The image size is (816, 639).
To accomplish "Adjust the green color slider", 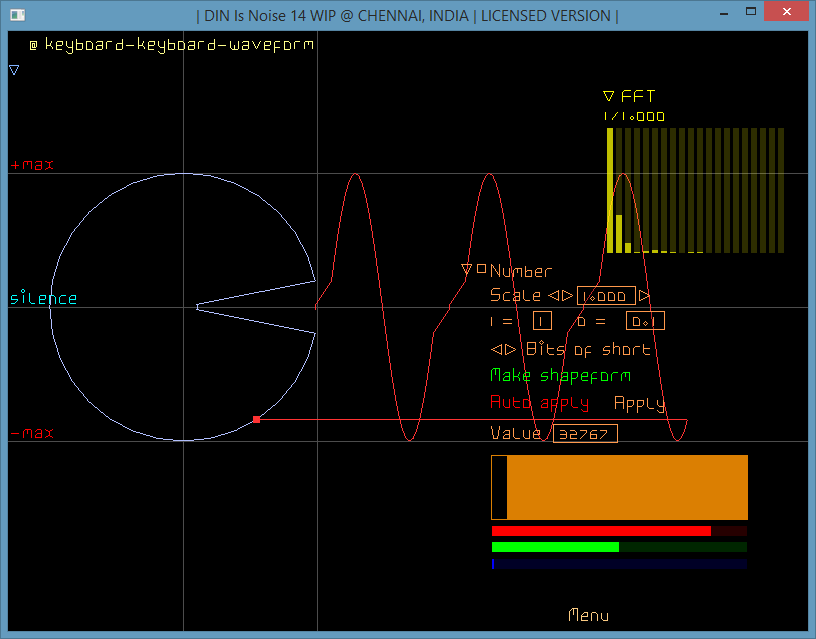I will [x=619, y=547].
